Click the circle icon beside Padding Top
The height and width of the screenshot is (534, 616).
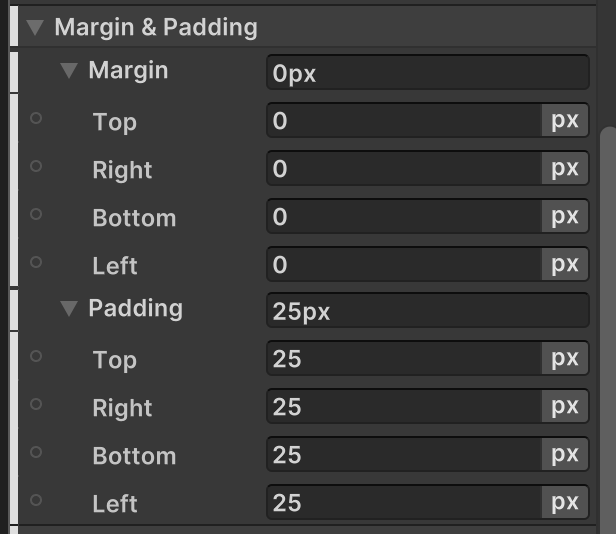coord(36,356)
